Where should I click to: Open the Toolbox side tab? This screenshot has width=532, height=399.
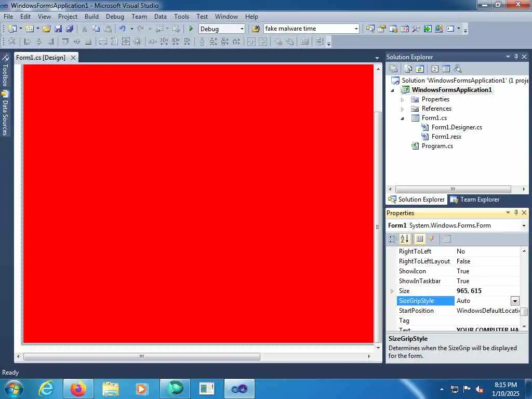point(5,71)
